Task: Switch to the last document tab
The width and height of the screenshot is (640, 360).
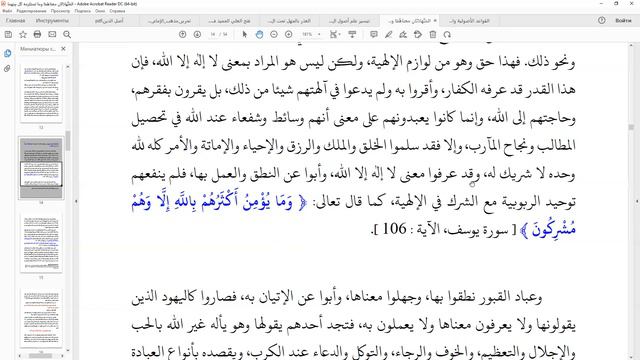Action: [469, 20]
